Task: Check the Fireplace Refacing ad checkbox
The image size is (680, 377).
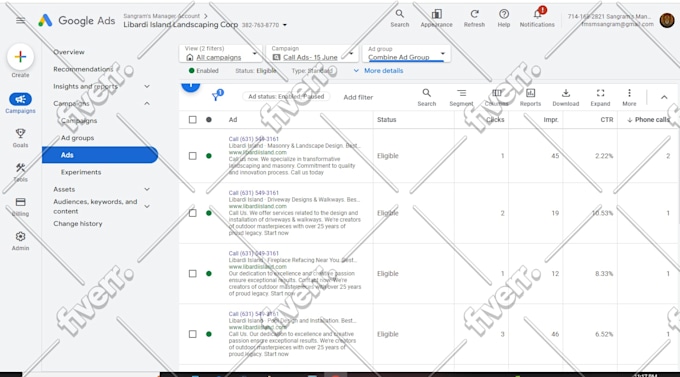Action: 193,273
